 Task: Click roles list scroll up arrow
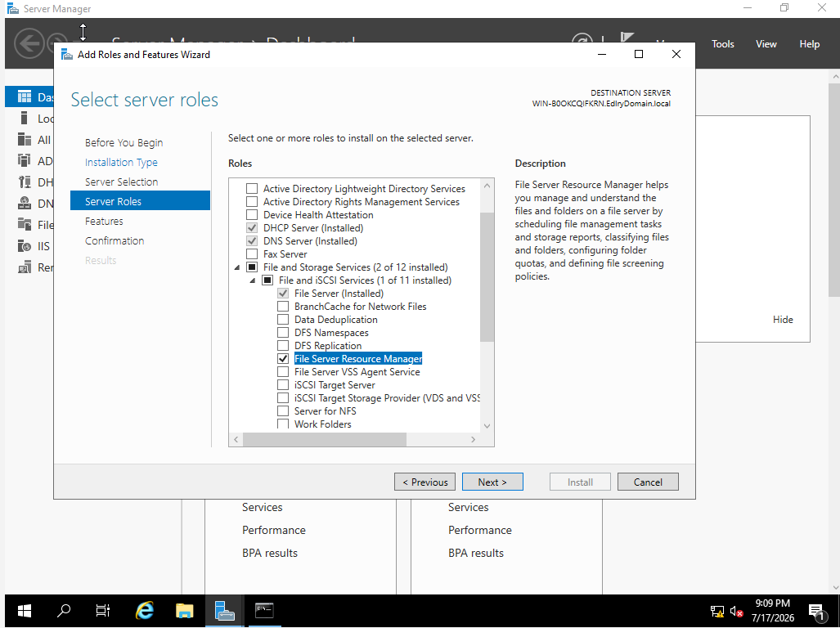pos(487,186)
